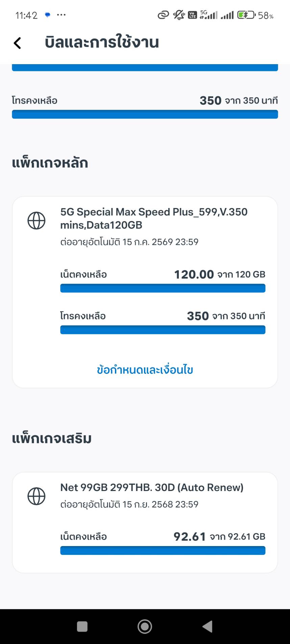This screenshot has width=290, height=644.
Task: Tap three-dots notification overflow in status bar
Action: pos(61,15)
